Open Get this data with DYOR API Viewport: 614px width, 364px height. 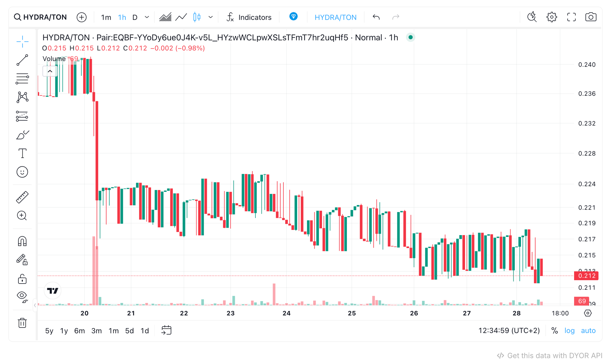coord(550,355)
